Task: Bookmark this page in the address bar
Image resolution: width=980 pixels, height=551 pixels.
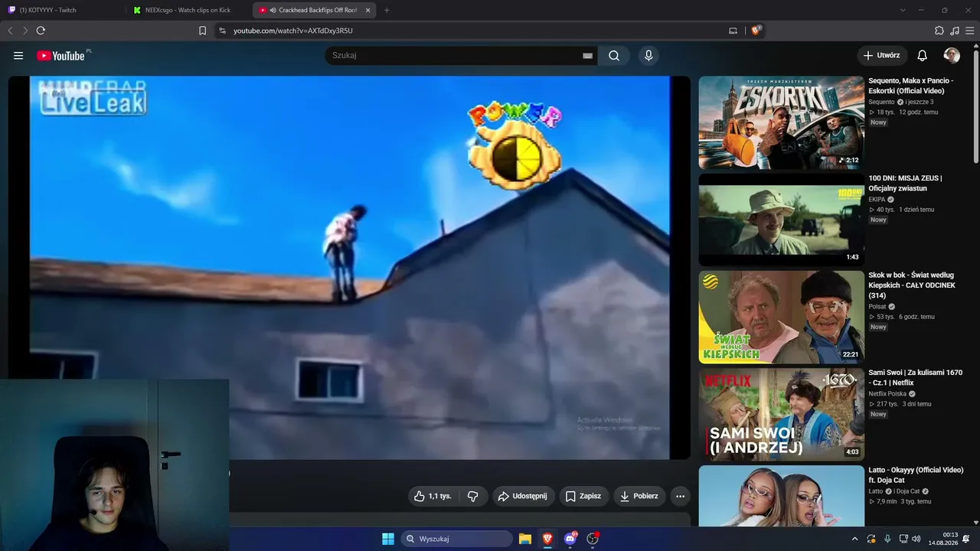Action: pos(202,31)
